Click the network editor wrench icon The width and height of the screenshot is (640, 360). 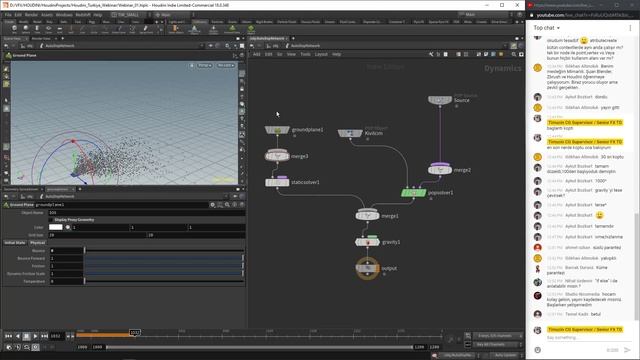tap(431, 54)
